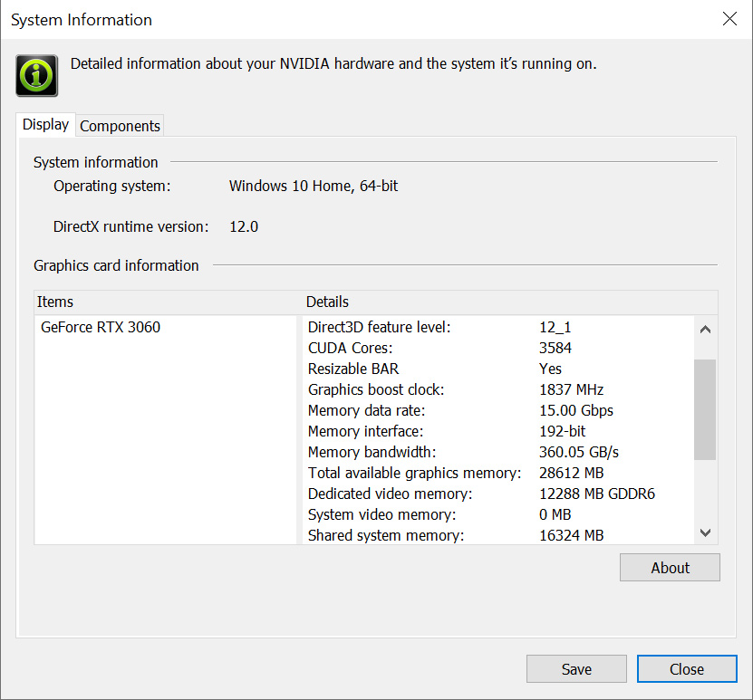Select the Memory data rate label
The width and height of the screenshot is (753, 700).
point(366,410)
